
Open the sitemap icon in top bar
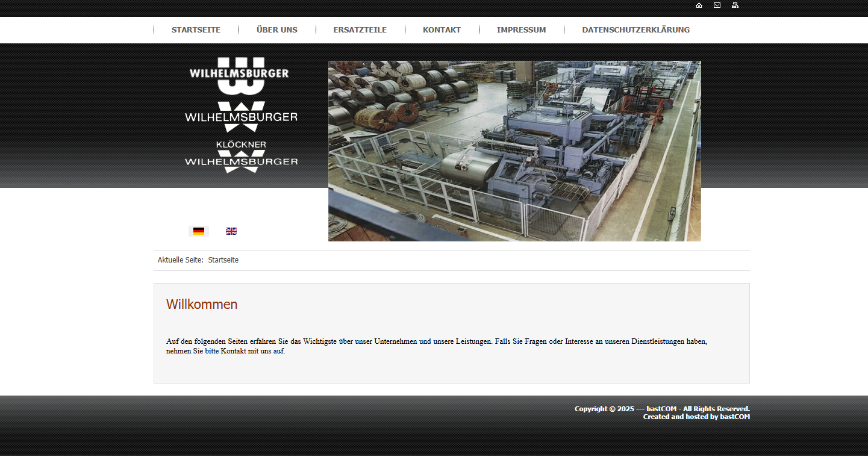735,5
